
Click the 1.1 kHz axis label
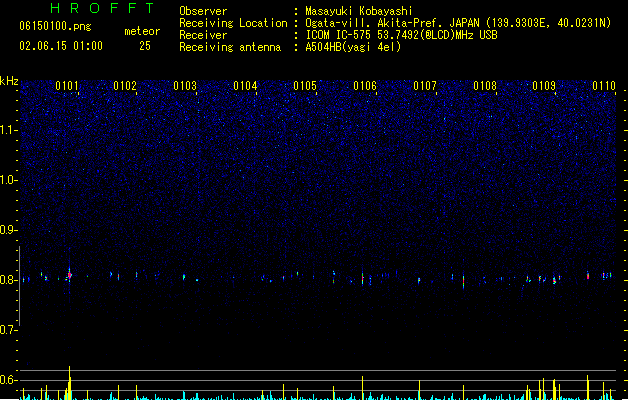(x=8, y=130)
